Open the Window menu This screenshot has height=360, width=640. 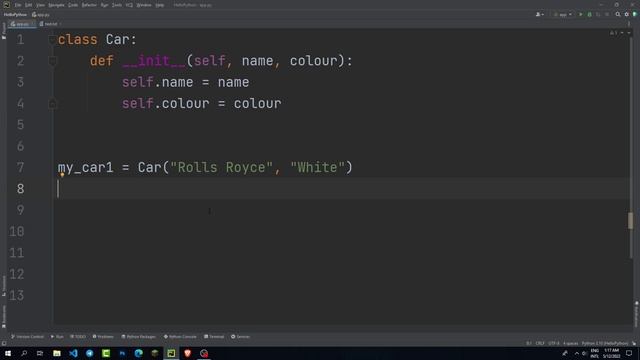[x=144, y=5]
